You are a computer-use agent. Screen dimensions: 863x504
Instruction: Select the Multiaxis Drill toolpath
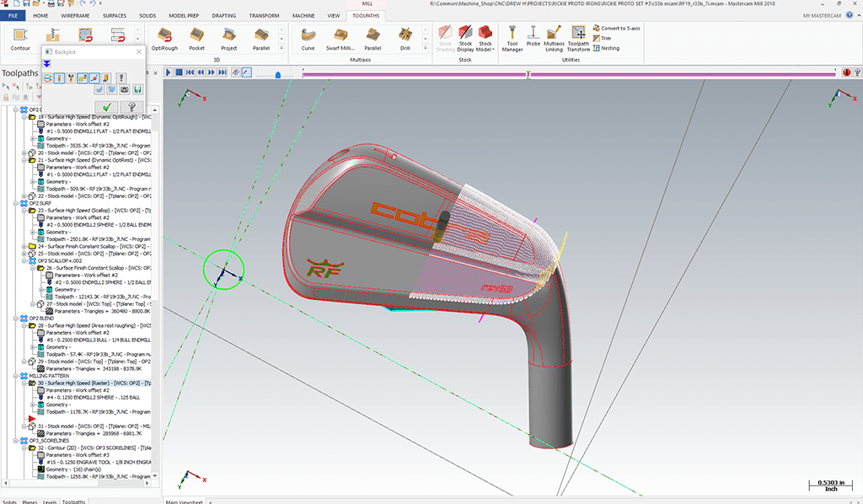pyautogui.click(x=405, y=39)
